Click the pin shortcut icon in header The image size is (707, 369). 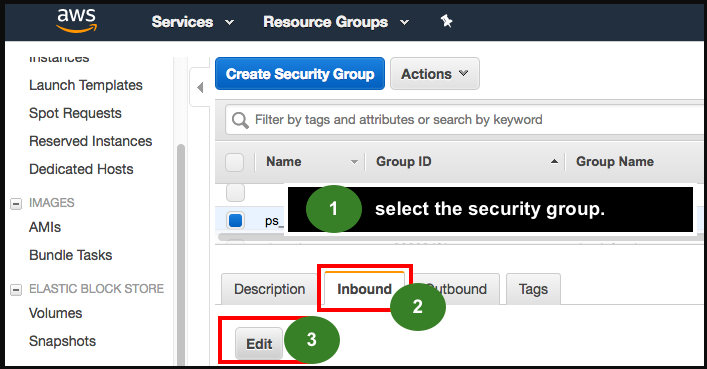tap(446, 21)
